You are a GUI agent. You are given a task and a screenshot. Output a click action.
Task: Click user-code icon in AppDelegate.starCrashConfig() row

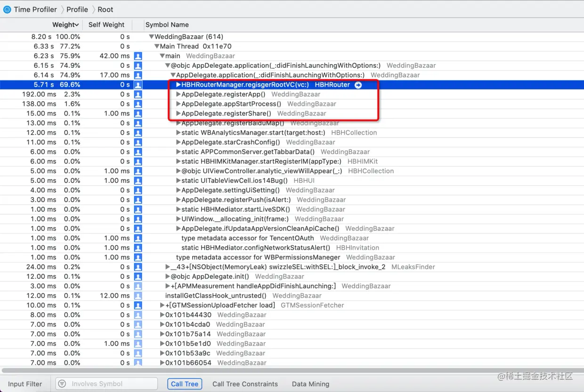(x=138, y=142)
